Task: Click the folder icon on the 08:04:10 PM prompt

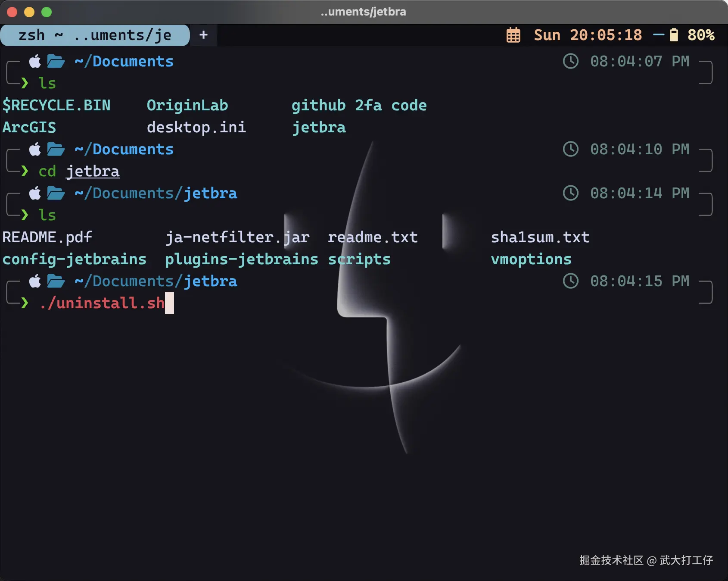Action: point(56,149)
